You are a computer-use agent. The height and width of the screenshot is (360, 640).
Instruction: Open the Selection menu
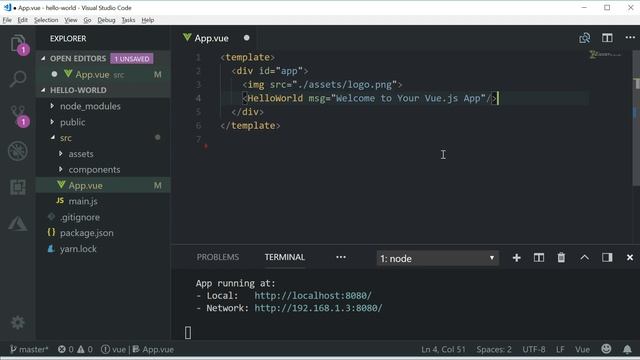pos(46,20)
